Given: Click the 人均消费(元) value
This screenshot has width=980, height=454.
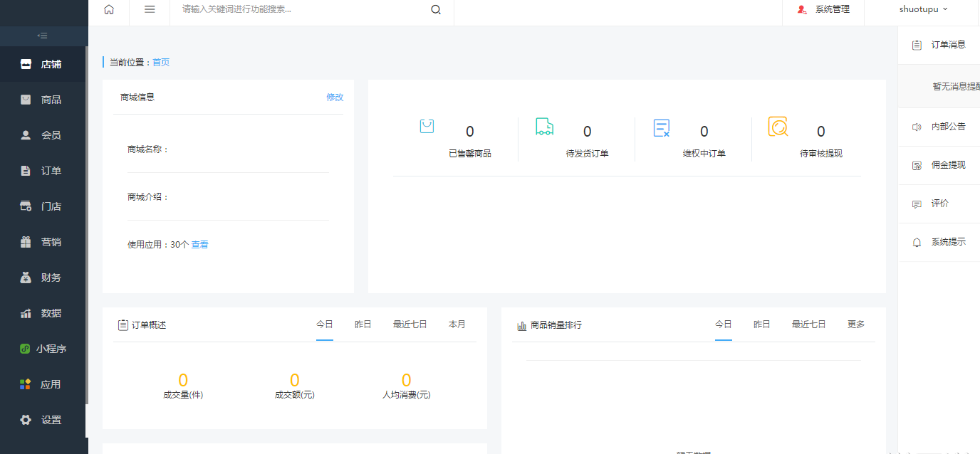Looking at the screenshot, I should click(x=407, y=380).
